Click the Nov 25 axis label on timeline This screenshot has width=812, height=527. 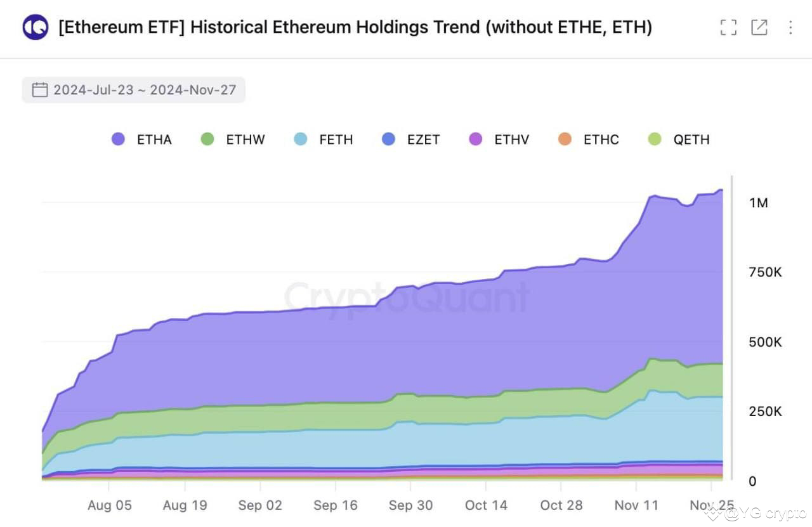tap(711, 505)
